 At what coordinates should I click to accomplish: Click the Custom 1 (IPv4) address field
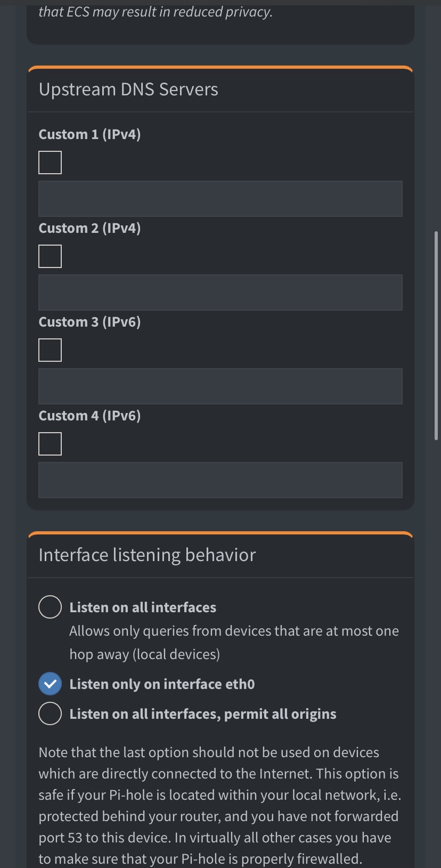220,199
